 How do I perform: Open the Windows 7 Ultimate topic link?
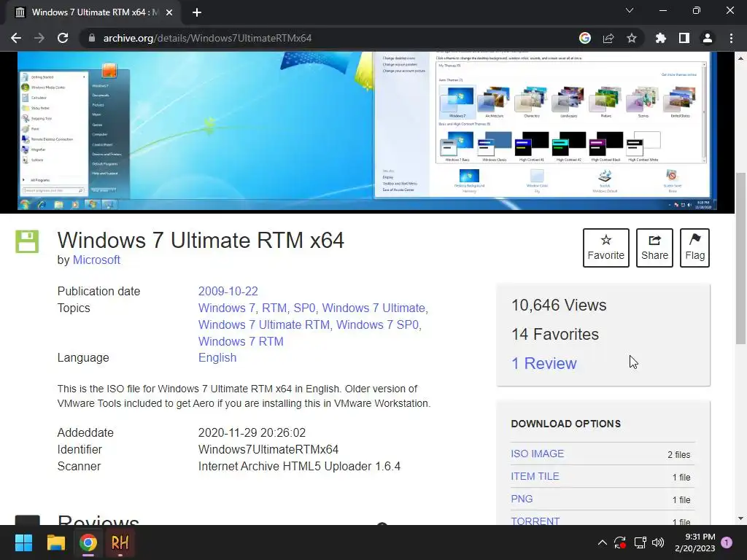373,308
